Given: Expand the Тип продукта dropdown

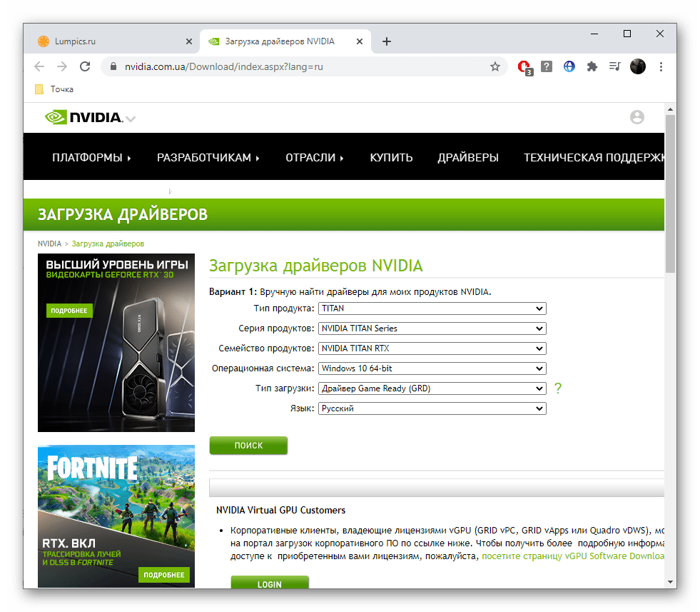Looking at the screenshot, I should 432,308.
